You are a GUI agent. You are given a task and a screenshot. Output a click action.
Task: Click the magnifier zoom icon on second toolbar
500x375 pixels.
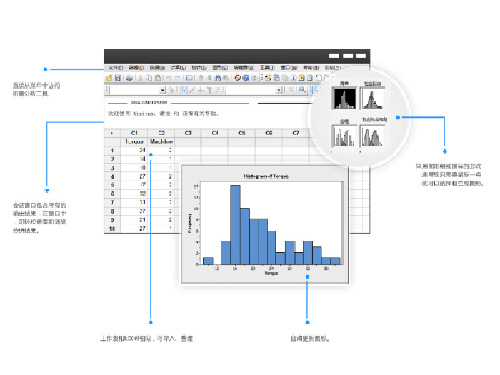tap(302, 89)
